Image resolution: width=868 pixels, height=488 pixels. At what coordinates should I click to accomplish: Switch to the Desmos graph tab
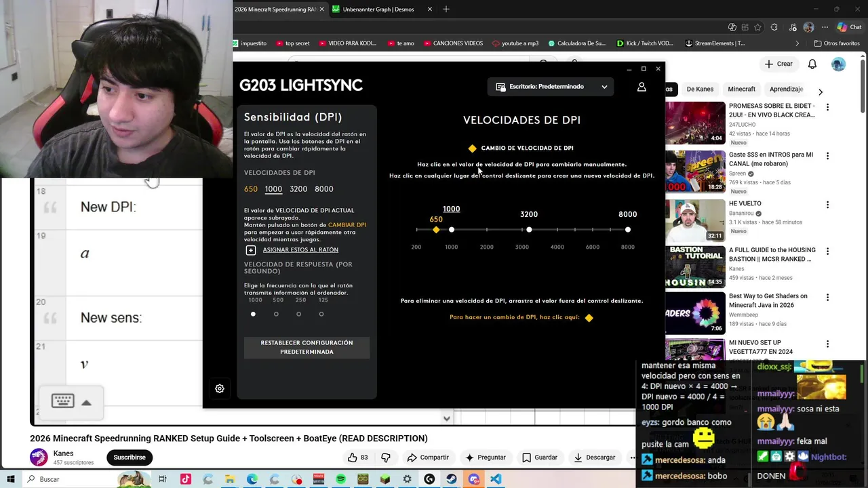click(382, 9)
